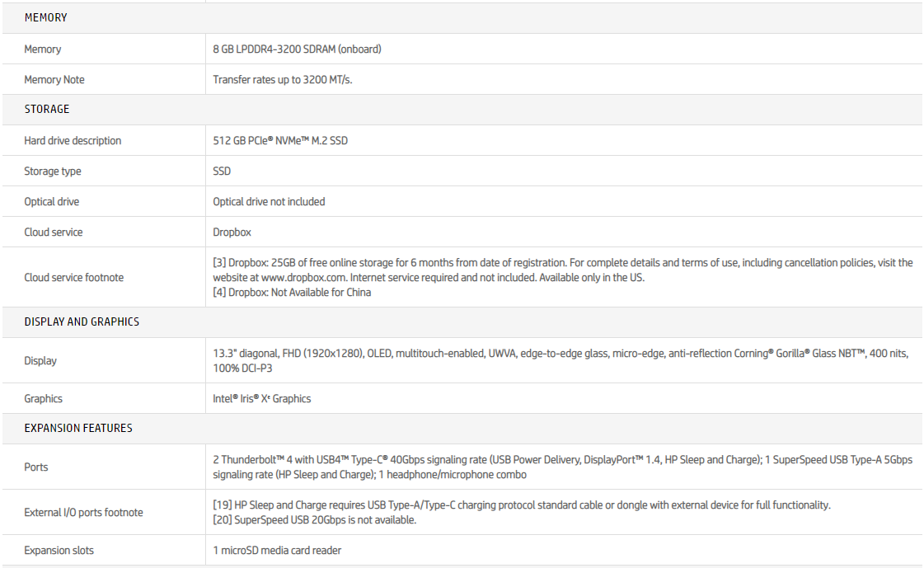Image resolution: width=924 pixels, height=568 pixels.
Task: Click the Dropbox Not Available for China footnote
Action: pos(292,293)
